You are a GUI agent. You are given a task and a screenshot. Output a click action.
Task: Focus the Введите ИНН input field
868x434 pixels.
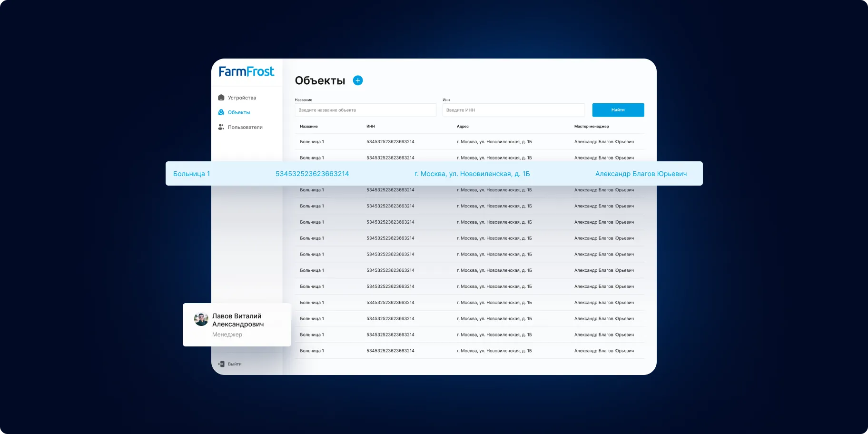[513, 110]
